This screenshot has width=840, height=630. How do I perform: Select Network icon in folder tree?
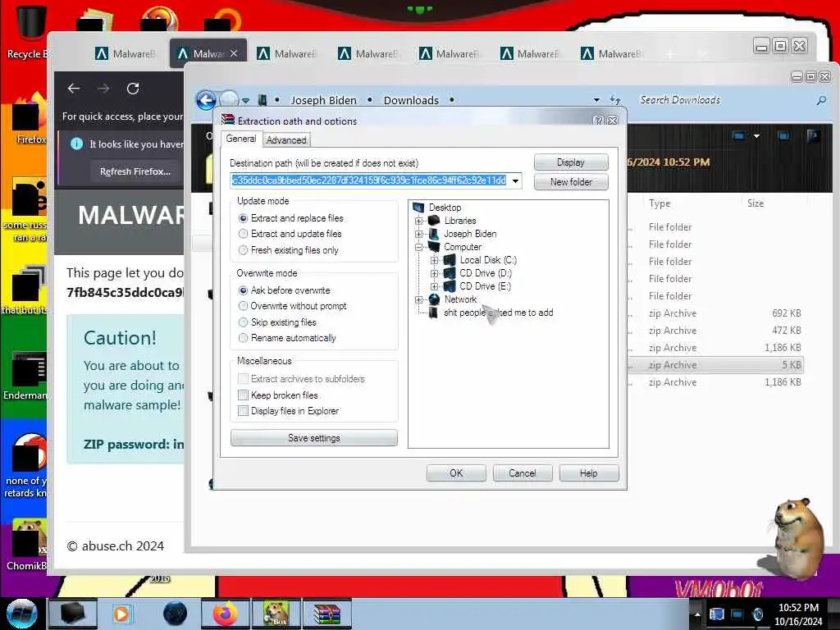[434, 299]
